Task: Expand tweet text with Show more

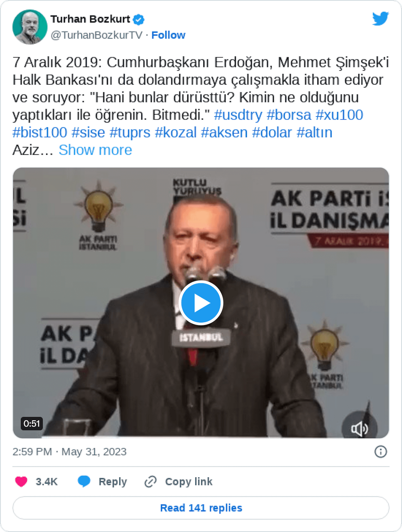Action: point(95,150)
